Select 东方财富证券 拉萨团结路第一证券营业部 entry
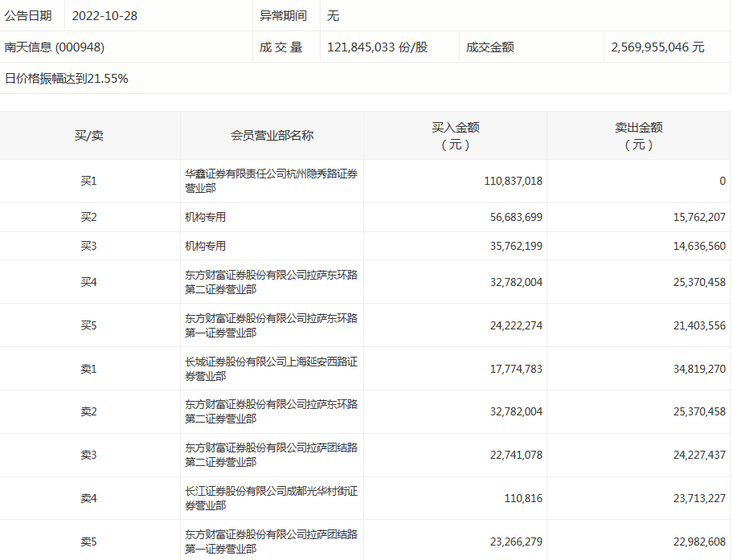This screenshot has height=560, width=733. (271, 542)
